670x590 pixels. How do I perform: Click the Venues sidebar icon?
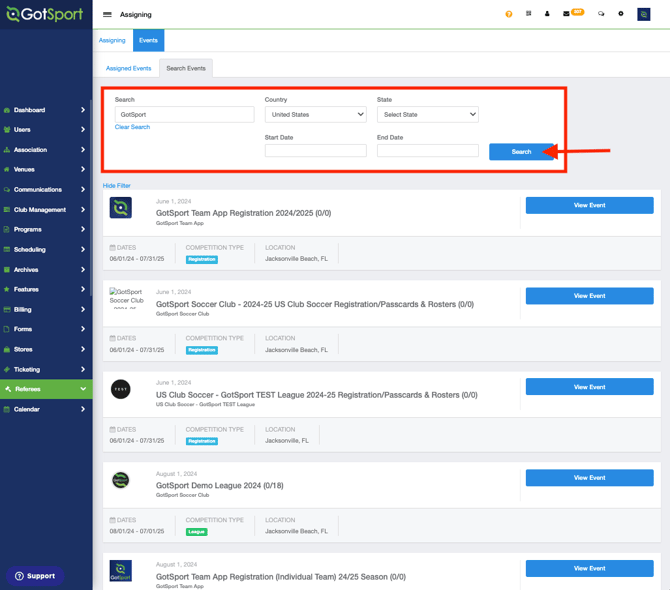7,170
